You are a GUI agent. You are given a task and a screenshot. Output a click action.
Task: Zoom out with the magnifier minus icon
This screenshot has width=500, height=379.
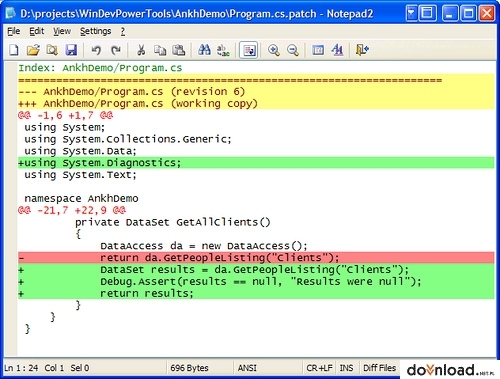293,50
